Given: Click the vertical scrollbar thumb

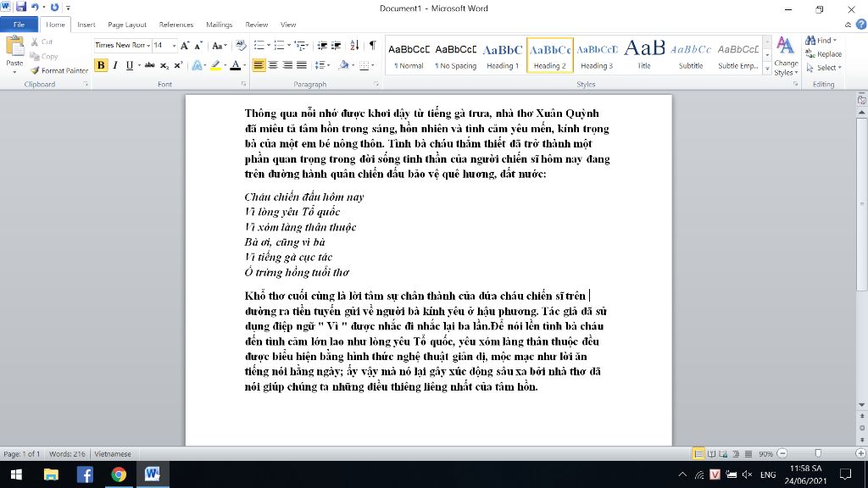Looking at the screenshot, I should point(862,203).
